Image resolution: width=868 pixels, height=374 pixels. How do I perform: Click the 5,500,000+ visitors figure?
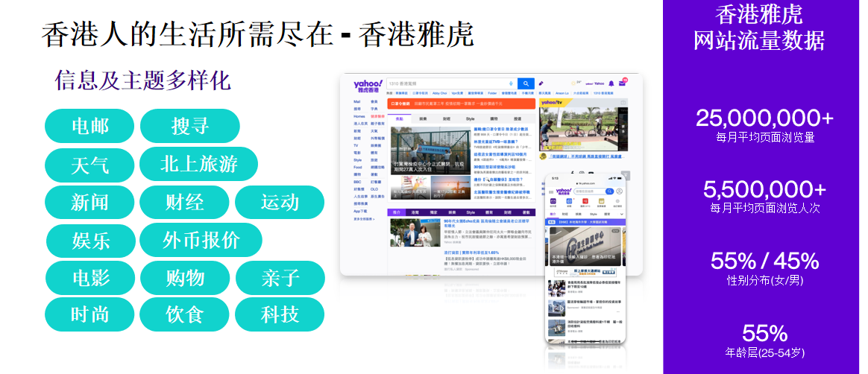765,190
